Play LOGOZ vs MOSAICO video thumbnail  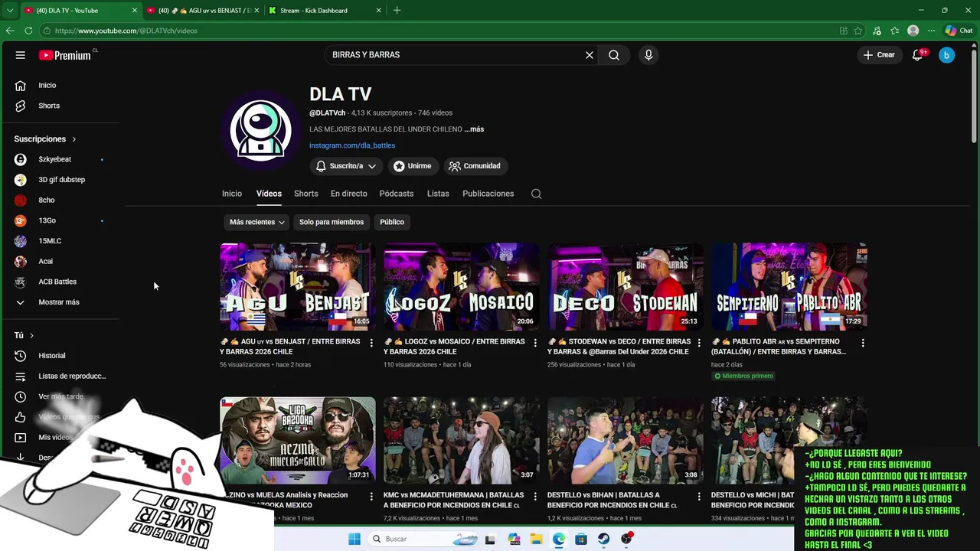click(461, 286)
